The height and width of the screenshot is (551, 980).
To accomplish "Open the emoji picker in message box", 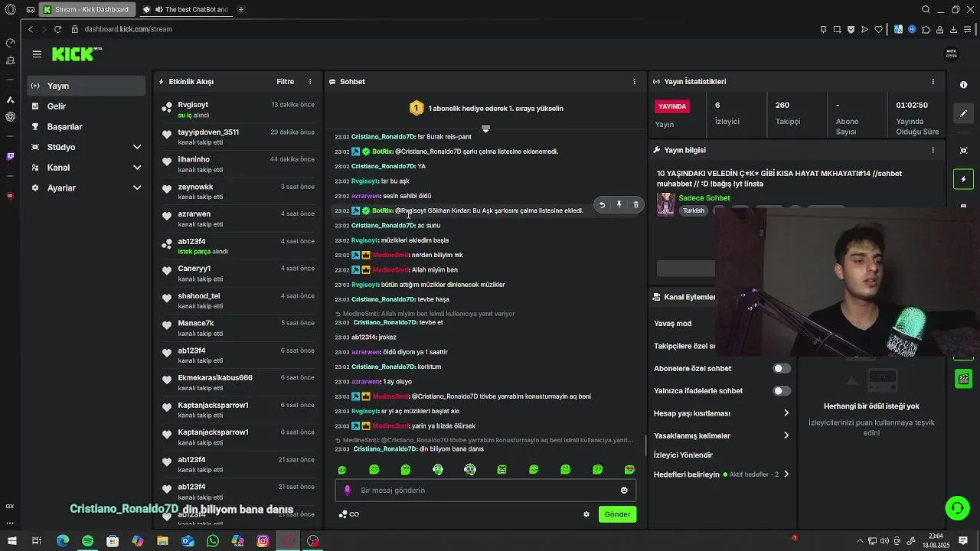I will 624,491.
